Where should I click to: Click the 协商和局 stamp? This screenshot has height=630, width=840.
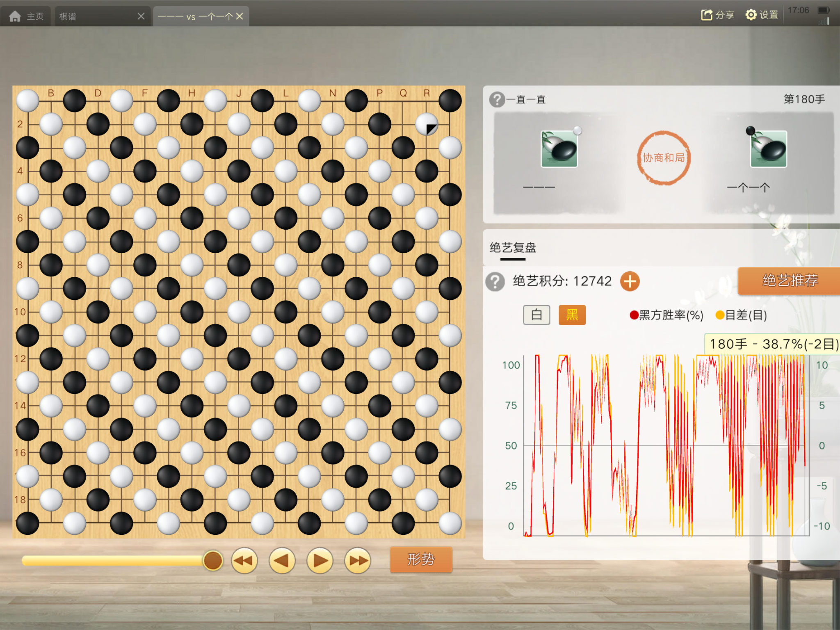click(664, 158)
